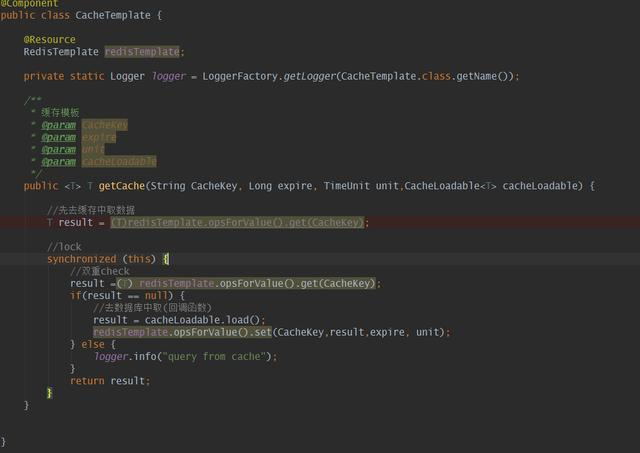The width and height of the screenshot is (640, 453).
Task: Click the //lock comment
Action: pos(64,247)
